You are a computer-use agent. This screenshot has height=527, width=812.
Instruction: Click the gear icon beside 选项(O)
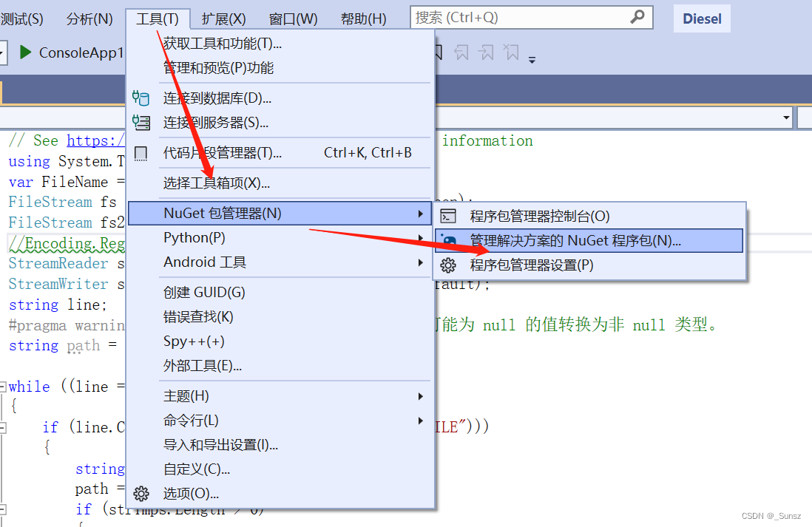tap(141, 494)
